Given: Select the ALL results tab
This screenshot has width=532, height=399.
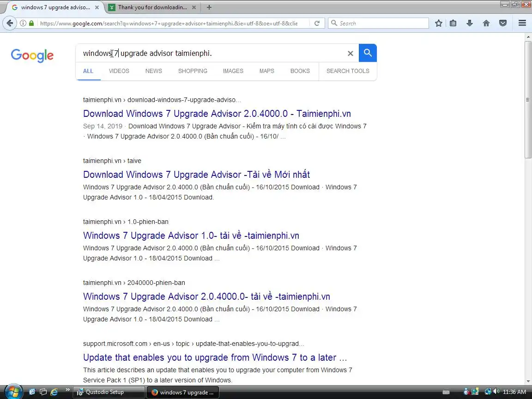Looking at the screenshot, I should (x=88, y=71).
